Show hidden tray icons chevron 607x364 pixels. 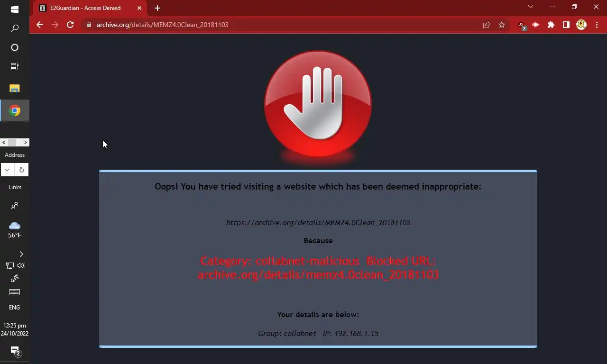pyautogui.click(x=21, y=254)
